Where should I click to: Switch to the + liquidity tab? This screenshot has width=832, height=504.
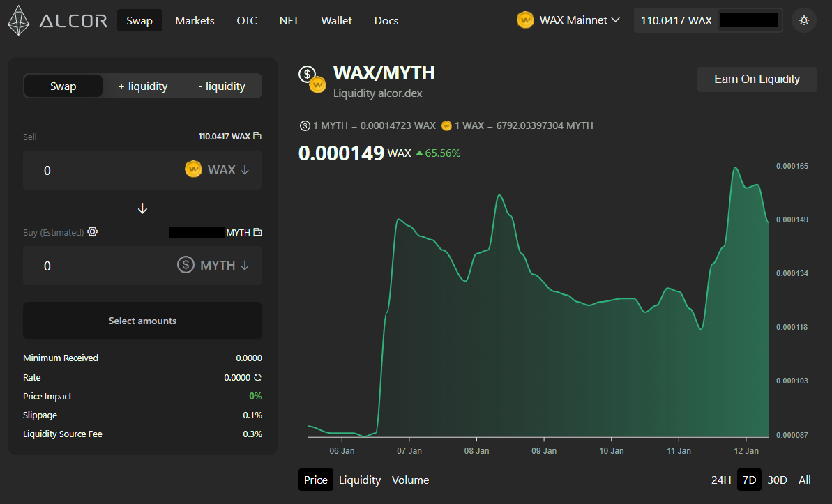pos(143,86)
